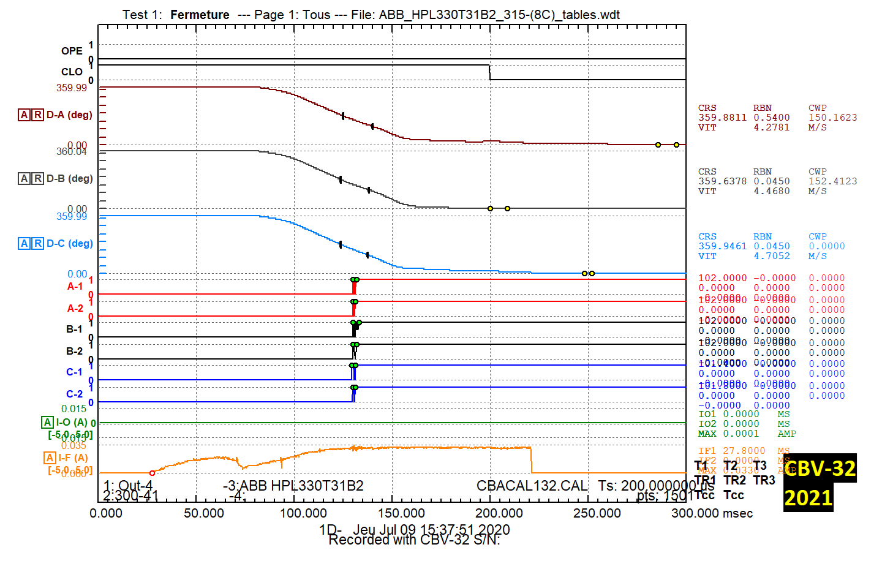Click the A-2 channel label
882x588 pixels.
click(x=75, y=308)
